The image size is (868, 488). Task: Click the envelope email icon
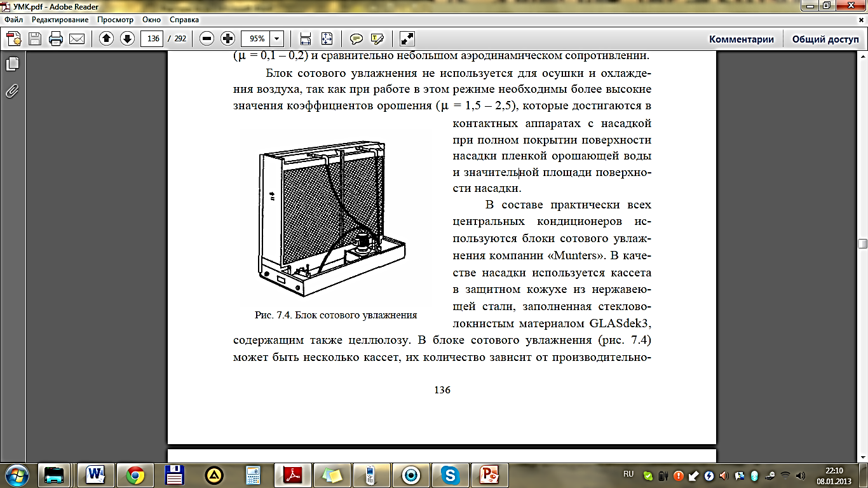click(77, 39)
